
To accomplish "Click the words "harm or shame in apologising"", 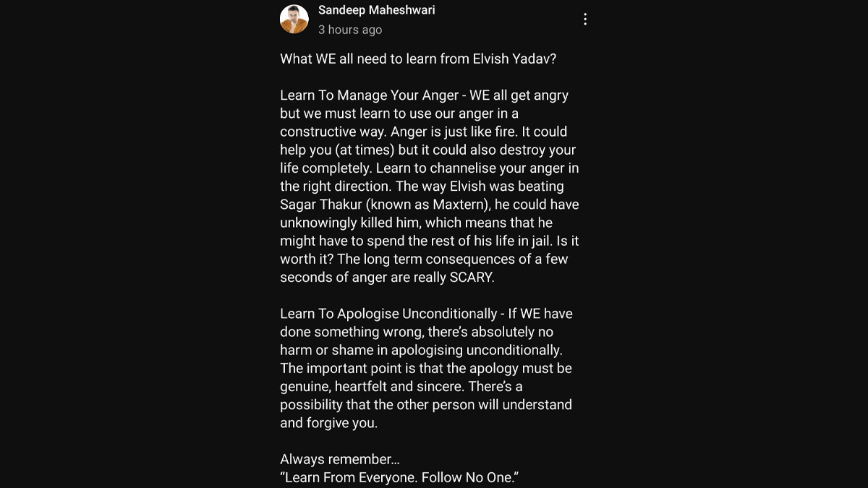I will pos(359,350).
